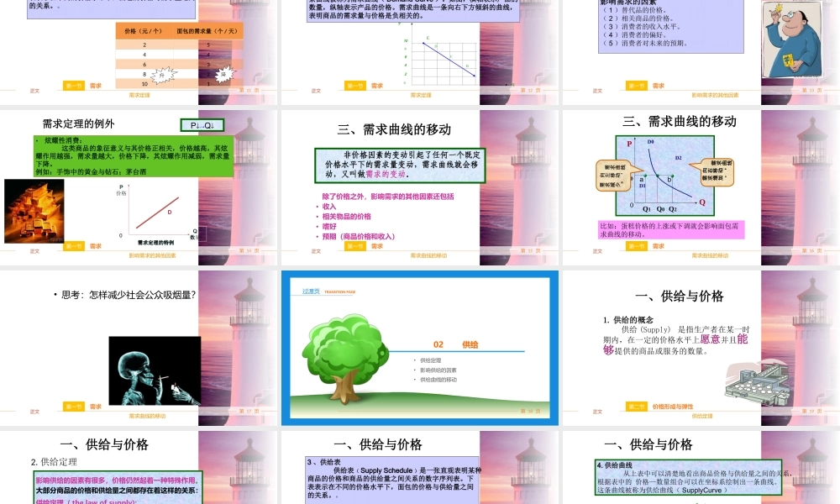Click the 02 供给 heading on the transition slide
This screenshot has height=504, width=840.
click(454, 344)
